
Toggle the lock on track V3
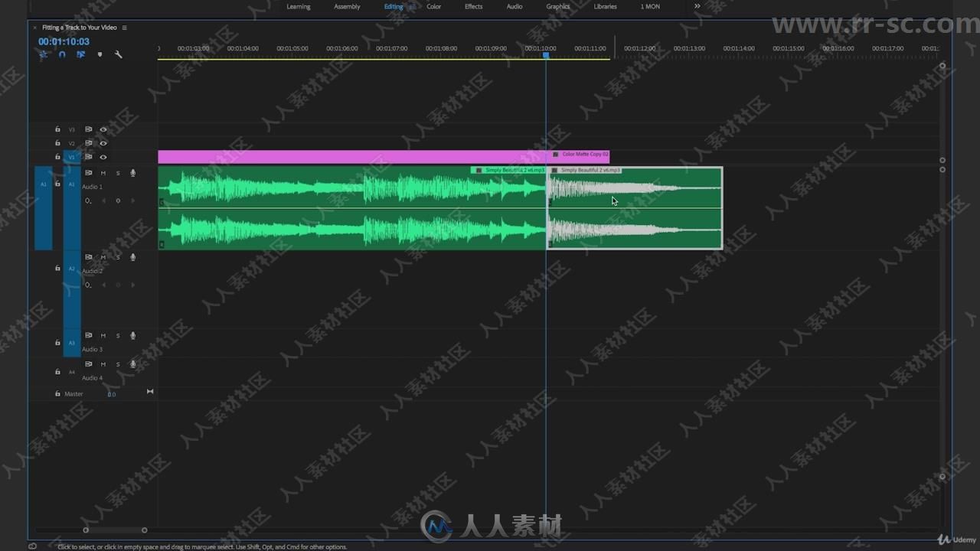tap(57, 129)
